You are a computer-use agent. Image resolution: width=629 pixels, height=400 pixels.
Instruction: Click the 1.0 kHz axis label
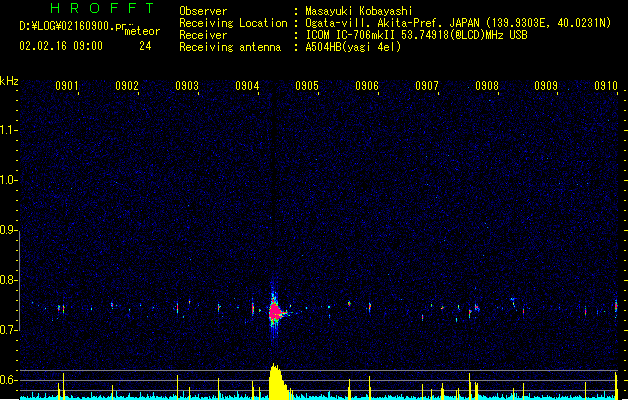click(x=8, y=180)
